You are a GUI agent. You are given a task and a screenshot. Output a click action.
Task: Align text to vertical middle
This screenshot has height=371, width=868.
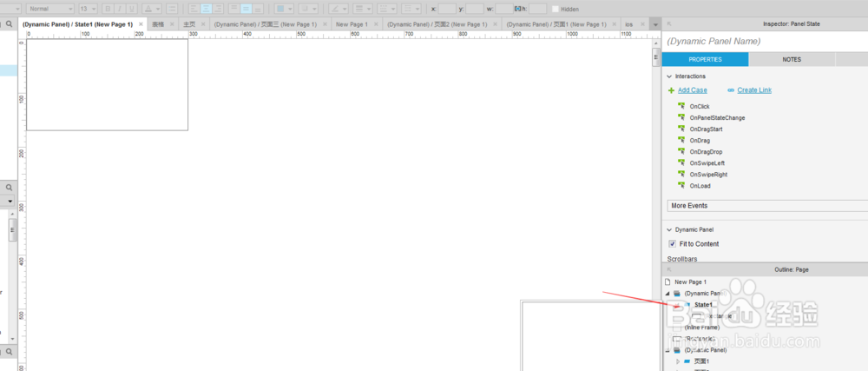click(246, 9)
